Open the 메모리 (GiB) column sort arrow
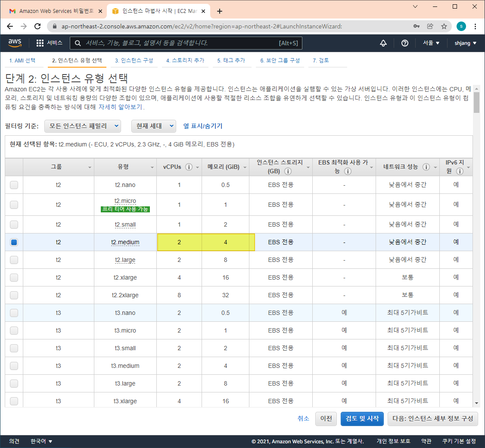The height and width of the screenshot is (448, 485). tap(245, 168)
